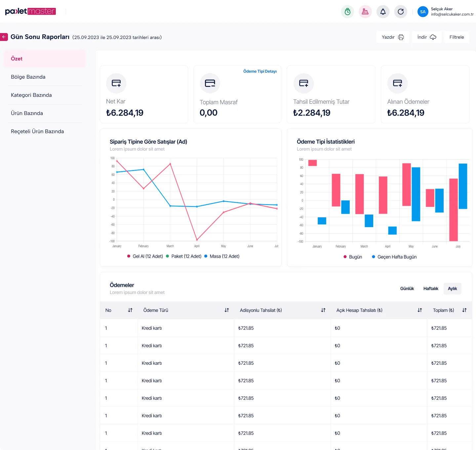The width and height of the screenshot is (476, 450).
Task: Open the pink cash register icon
Action: coord(365,12)
